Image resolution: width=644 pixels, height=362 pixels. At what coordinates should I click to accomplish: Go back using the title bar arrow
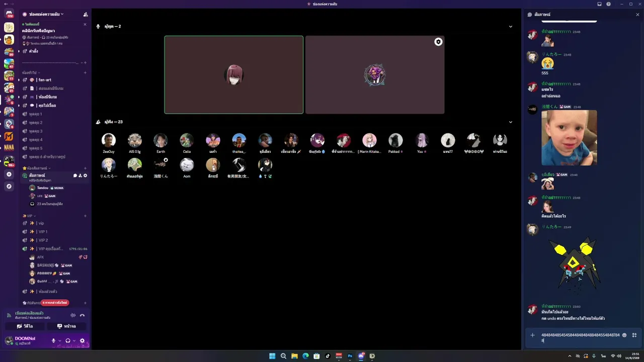5,4
